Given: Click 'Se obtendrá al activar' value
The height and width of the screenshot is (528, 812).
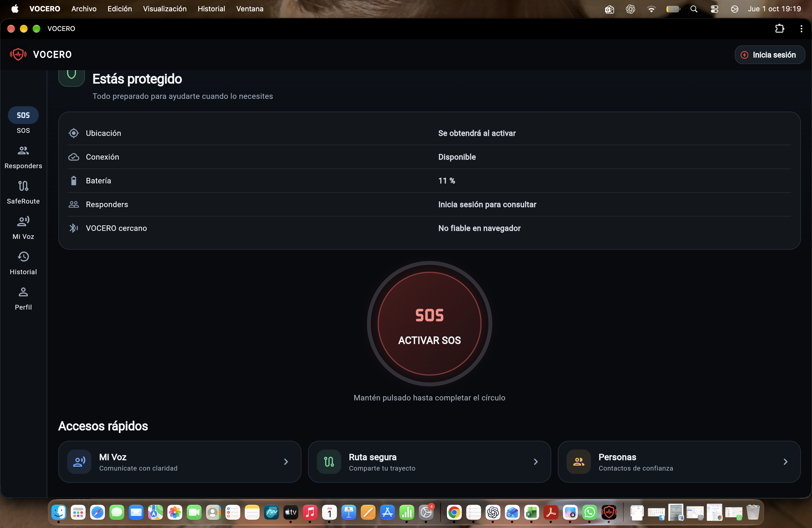Looking at the screenshot, I should point(477,133).
